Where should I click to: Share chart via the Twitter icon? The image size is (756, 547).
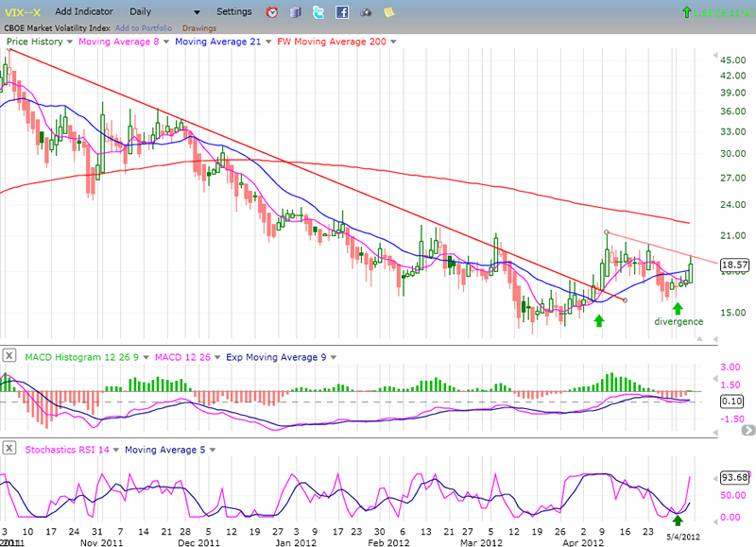[318, 12]
